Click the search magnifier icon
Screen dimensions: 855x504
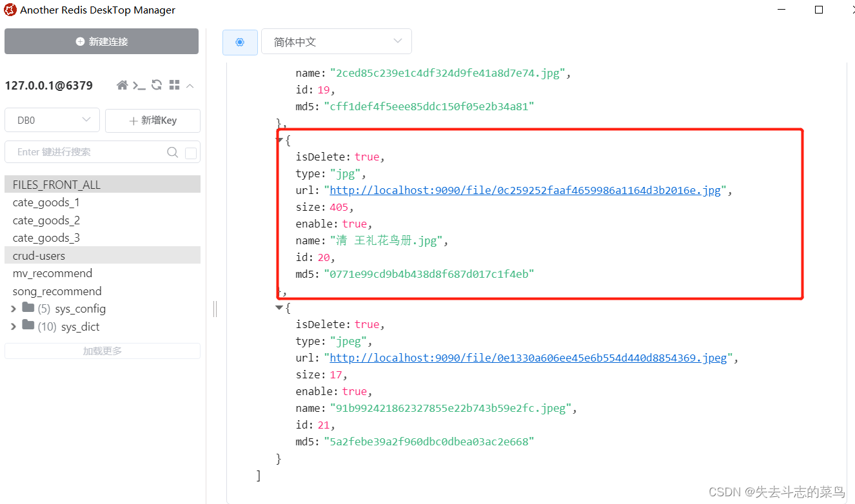(x=172, y=152)
